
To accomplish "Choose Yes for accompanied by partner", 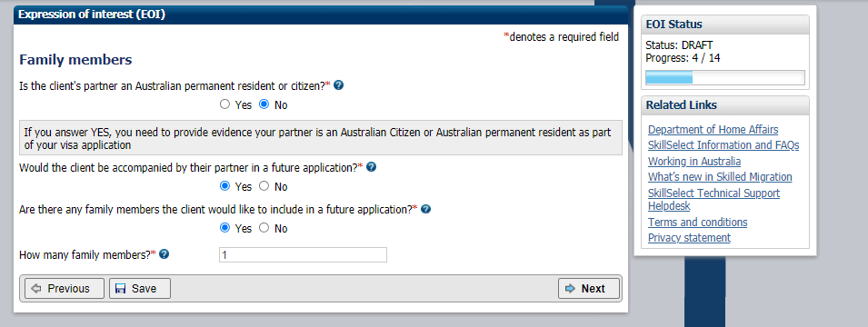I will coord(224,186).
